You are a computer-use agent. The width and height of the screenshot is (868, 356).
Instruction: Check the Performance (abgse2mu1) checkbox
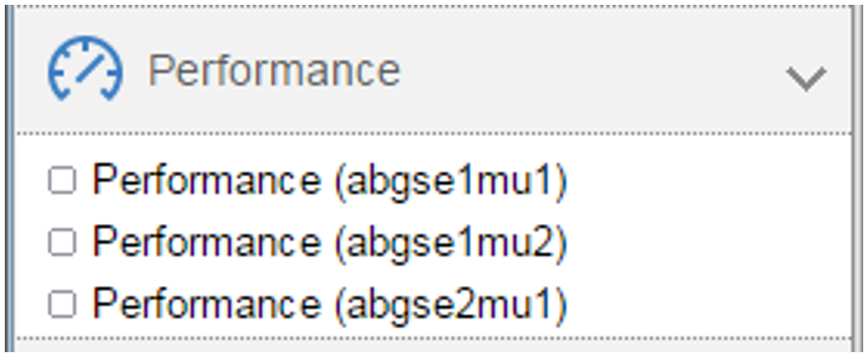click(62, 304)
